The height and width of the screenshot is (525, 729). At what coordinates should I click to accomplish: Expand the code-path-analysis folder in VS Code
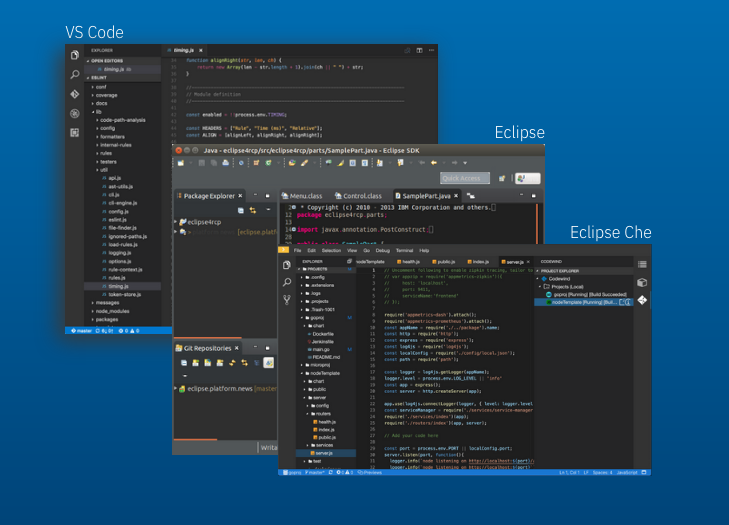123,120
